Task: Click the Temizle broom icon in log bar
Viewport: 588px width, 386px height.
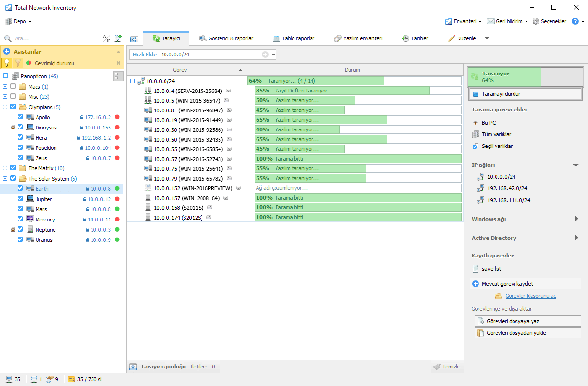Action: click(x=437, y=367)
